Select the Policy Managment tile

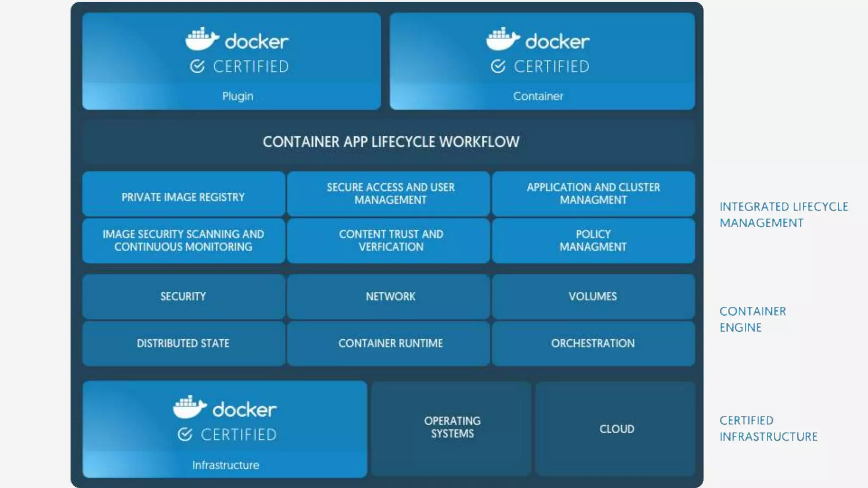tap(593, 241)
